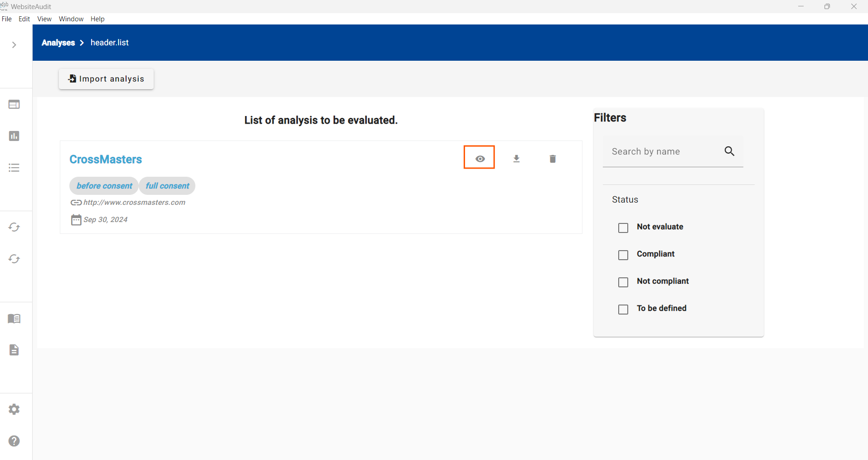The width and height of the screenshot is (868, 460).
Task: Go to Analyses breadcrumb
Action: [x=58, y=43]
